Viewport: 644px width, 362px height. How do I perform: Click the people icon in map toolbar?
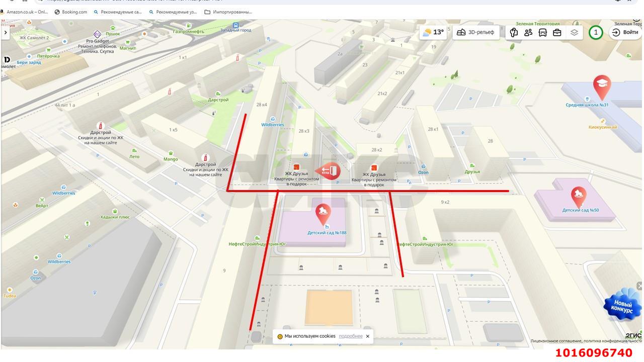(528, 33)
